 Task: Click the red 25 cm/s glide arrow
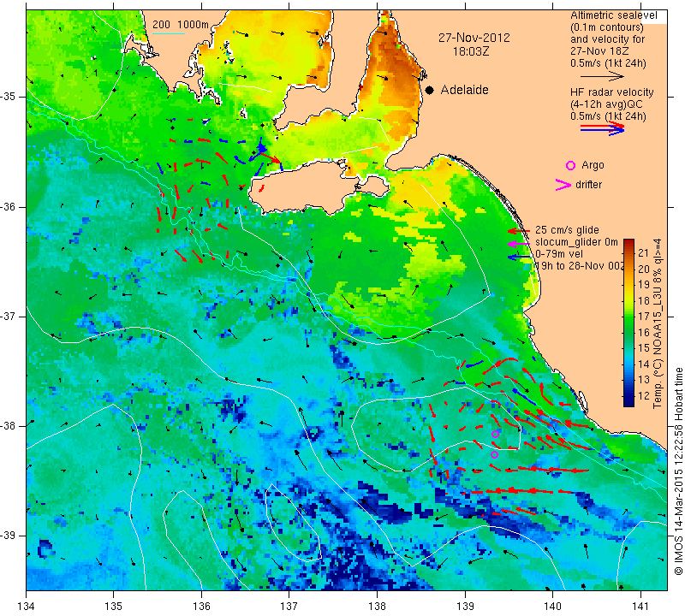pos(519,230)
